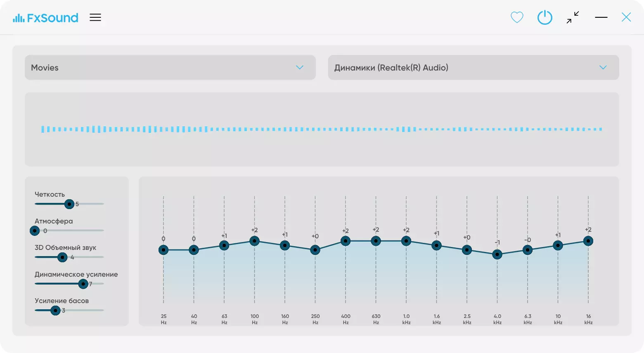Toggle FxSound power button
The width and height of the screenshot is (644, 353).
[x=545, y=17]
